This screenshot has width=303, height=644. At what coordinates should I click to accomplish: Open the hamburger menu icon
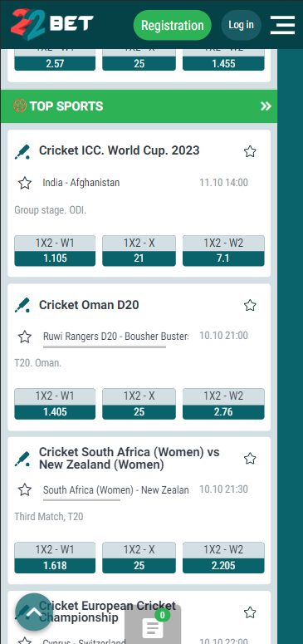pos(282,25)
